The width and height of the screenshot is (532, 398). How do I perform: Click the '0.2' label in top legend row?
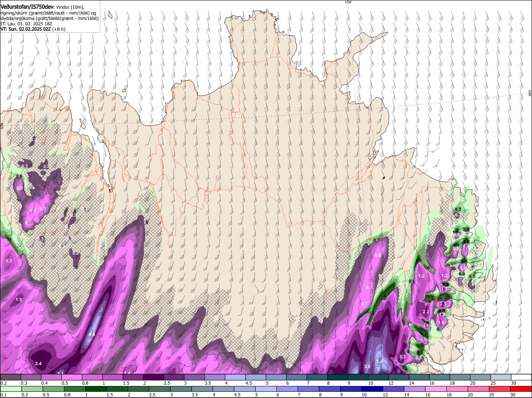(x=3, y=383)
